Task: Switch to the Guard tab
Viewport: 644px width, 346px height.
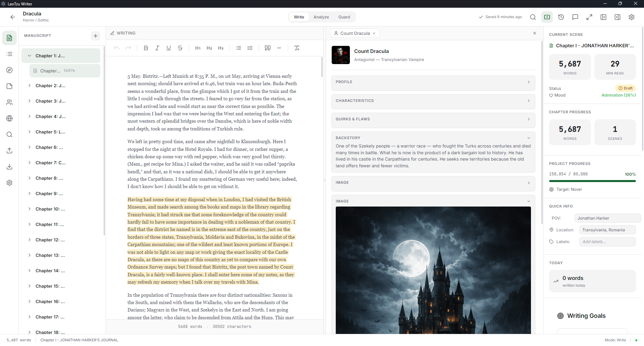Action: [344, 17]
